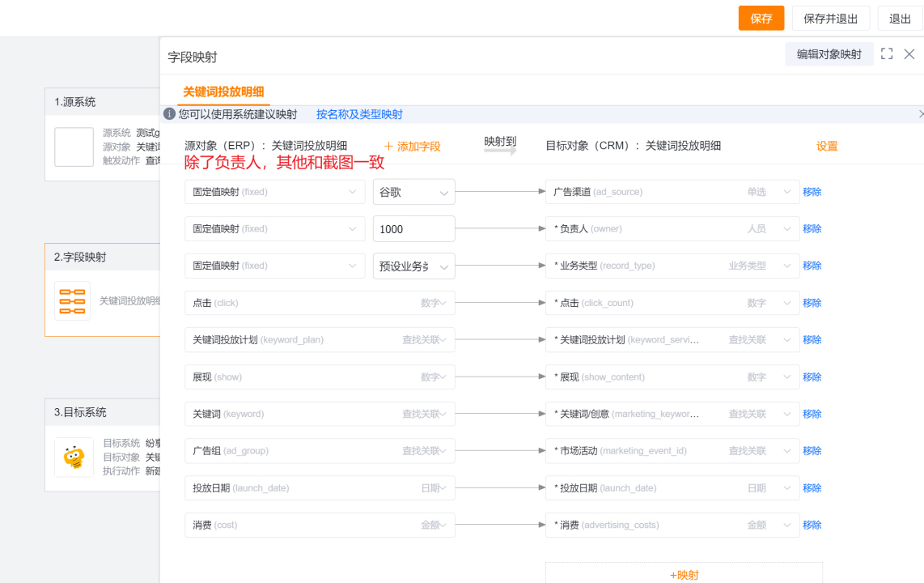Open source field dropdown 投放日期 (launch_date)

pyautogui.click(x=320, y=488)
